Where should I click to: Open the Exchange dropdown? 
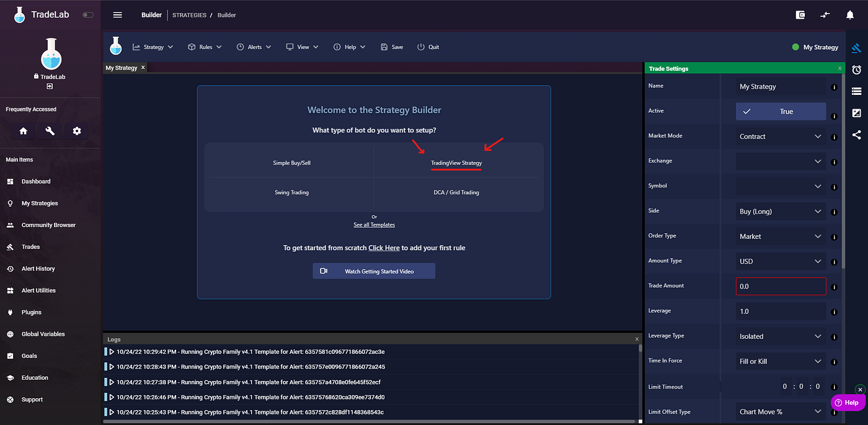[781, 161]
